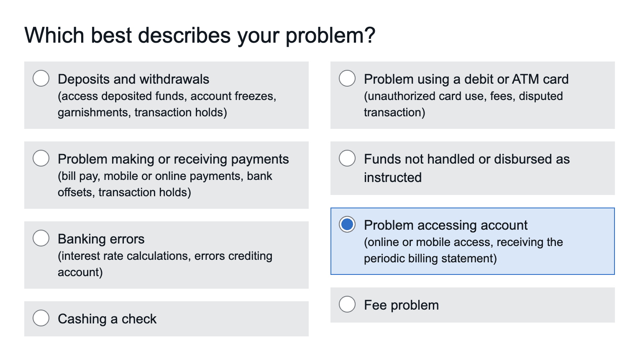Pick the Funds not handled radio button

[347, 158]
